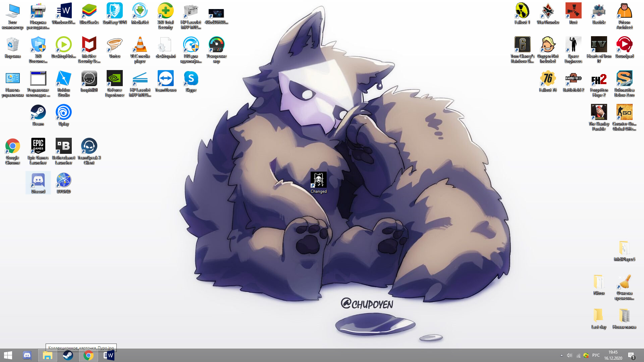Open File Explorer from taskbar
This screenshot has height=362, width=644.
[47, 355]
